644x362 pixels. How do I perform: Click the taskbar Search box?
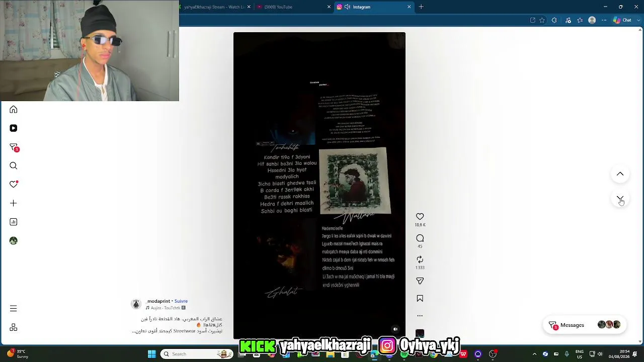[197, 354]
